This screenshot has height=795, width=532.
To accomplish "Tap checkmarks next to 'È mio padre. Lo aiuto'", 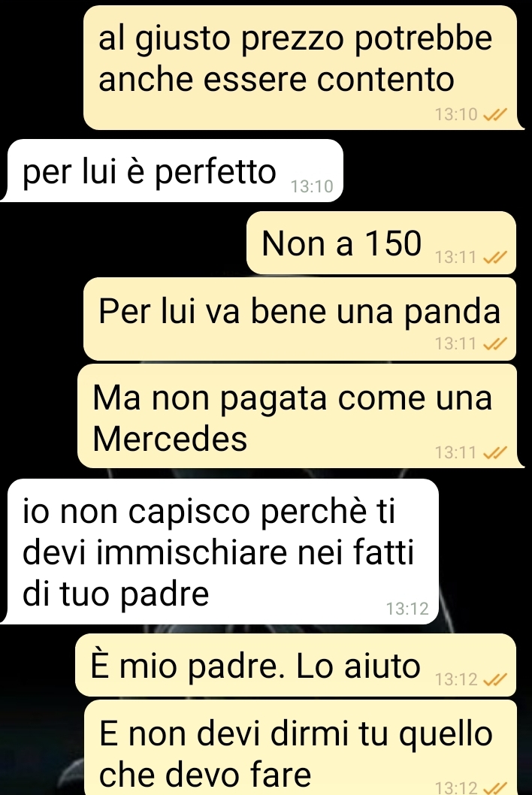I will (x=495, y=679).
